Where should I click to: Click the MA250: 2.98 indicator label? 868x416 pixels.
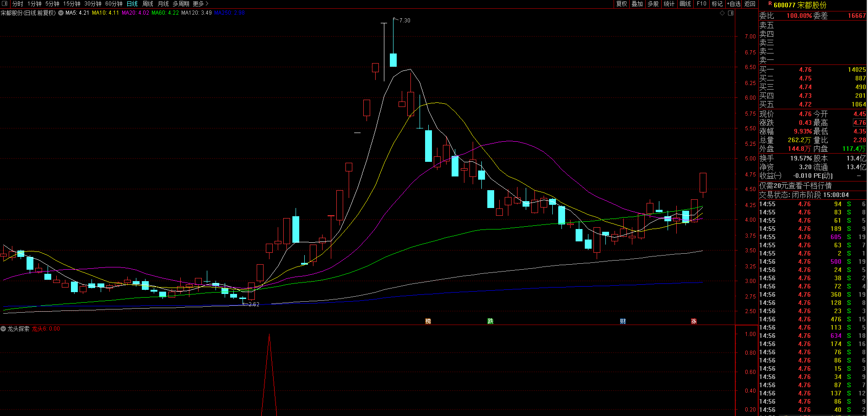pyautogui.click(x=229, y=13)
